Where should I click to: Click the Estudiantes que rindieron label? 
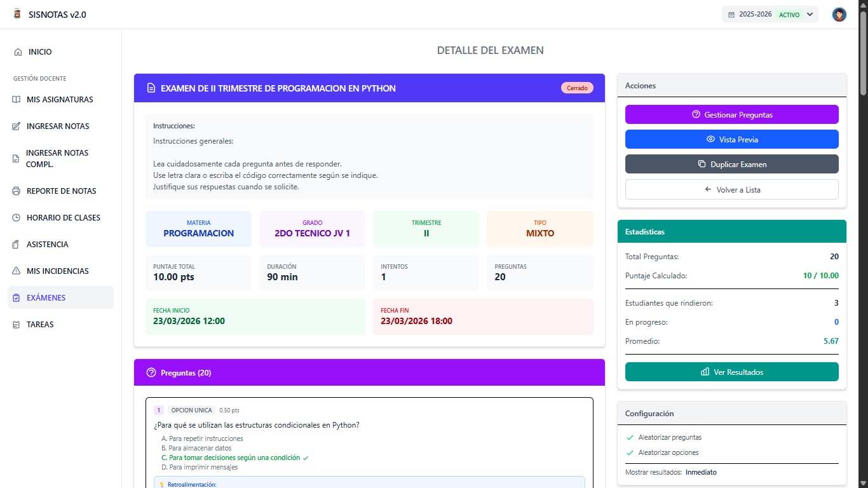(x=669, y=303)
